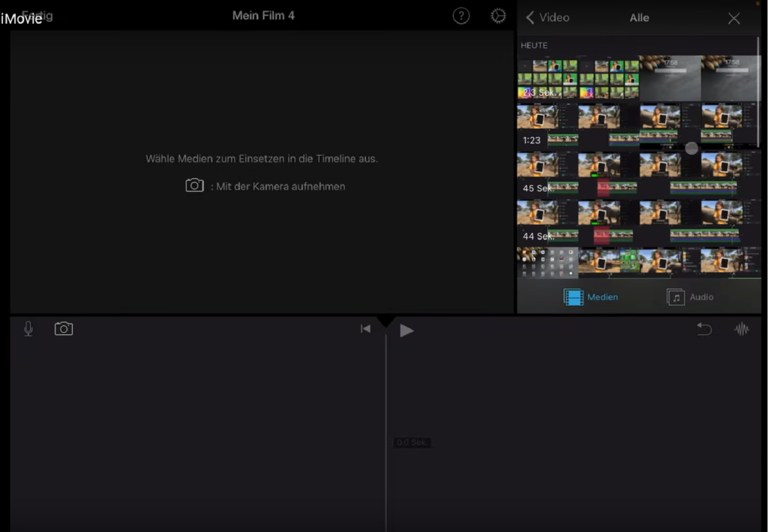Undo the last action

703,329
